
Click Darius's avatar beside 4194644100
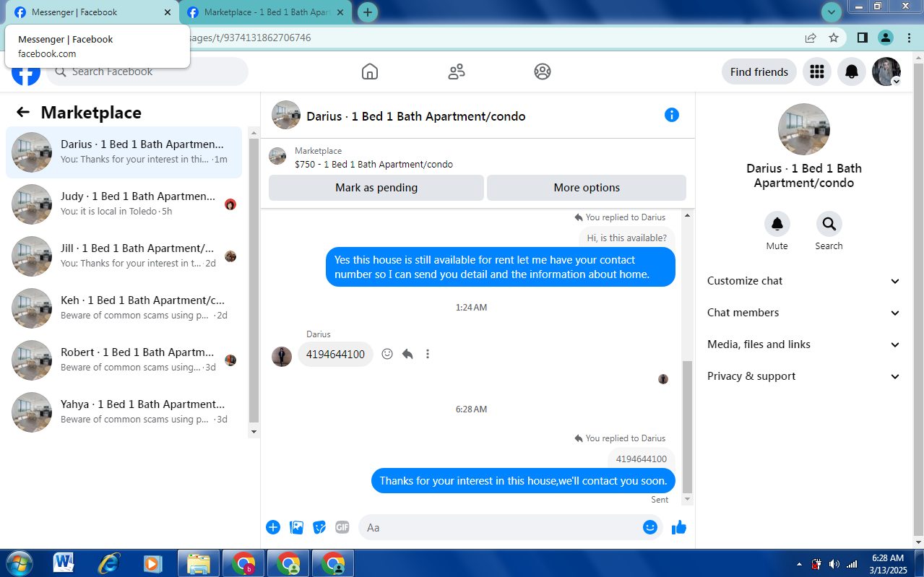[282, 356]
